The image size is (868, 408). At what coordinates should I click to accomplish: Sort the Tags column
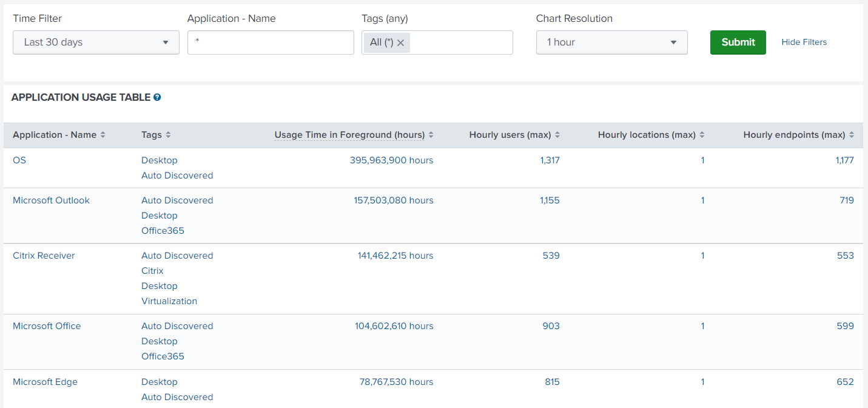tap(168, 135)
